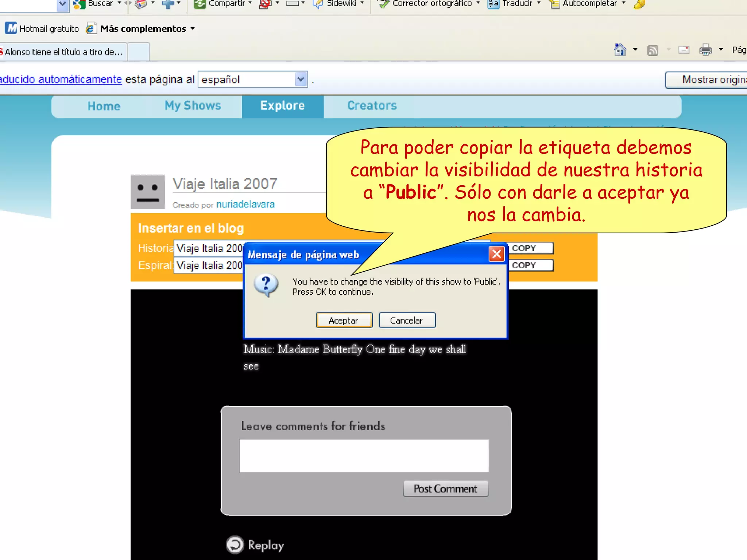Screen dimensions: 747x560
Task: Click the Music: Madame Butterfly caption text
Action: pyautogui.click(x=355, y=357)
